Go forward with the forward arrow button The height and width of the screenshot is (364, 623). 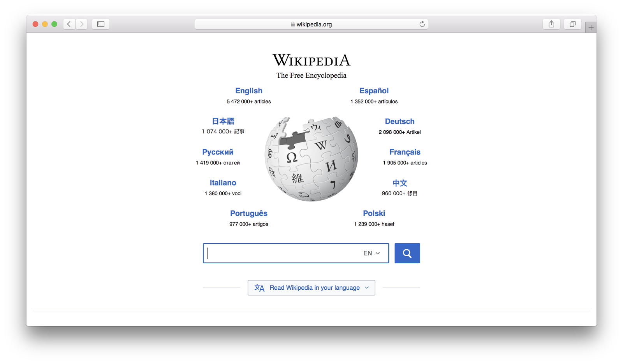[x=81, y=24]
